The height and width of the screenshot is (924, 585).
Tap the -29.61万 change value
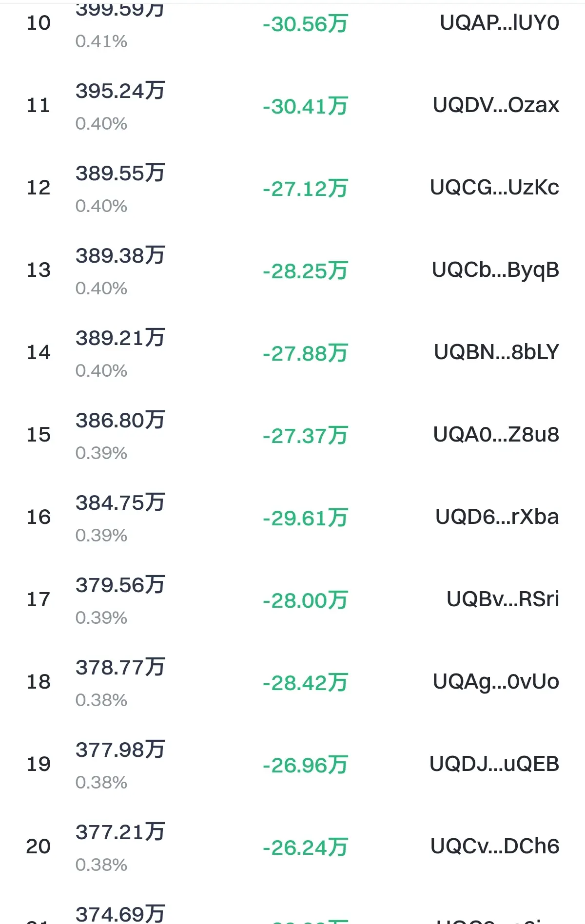point(305,518)
